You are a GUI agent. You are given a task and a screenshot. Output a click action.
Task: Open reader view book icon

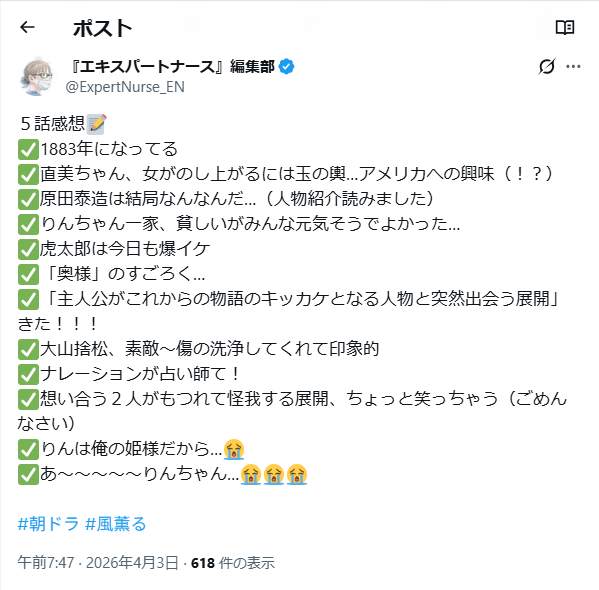click(565, 28)
